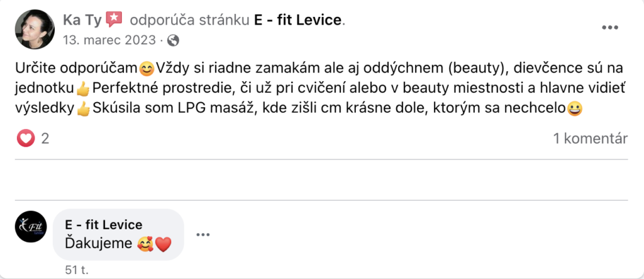The height and width of the screenshot is (279, 644).
Task: Open the comment's three-dot options menu
Action: tap(202, 235)
